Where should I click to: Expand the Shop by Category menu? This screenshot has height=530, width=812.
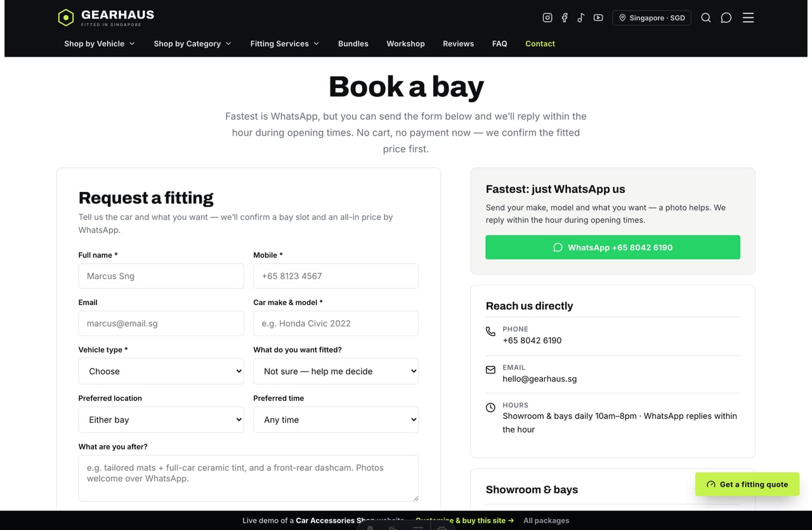(192, 44)
